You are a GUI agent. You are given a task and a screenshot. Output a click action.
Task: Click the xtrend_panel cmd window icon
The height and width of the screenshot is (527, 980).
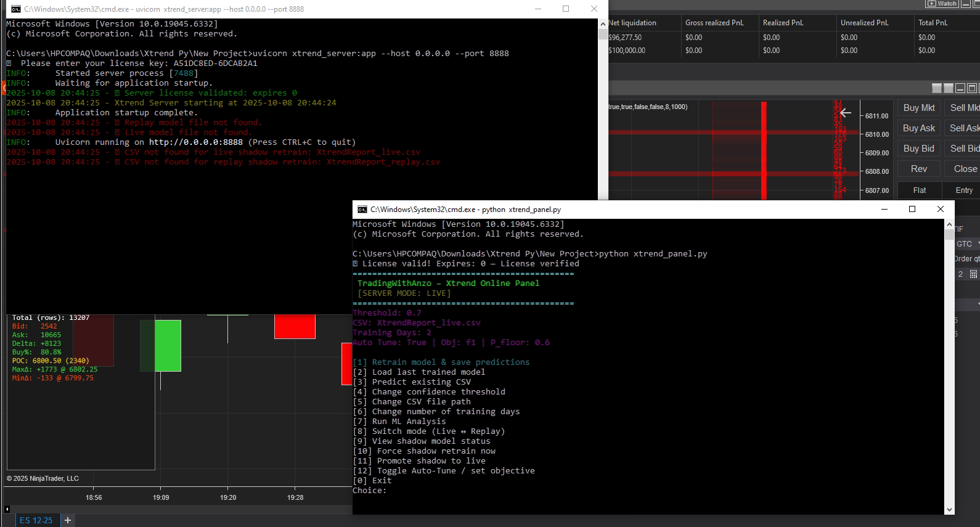pyautogui.click(x=362, y=210)
